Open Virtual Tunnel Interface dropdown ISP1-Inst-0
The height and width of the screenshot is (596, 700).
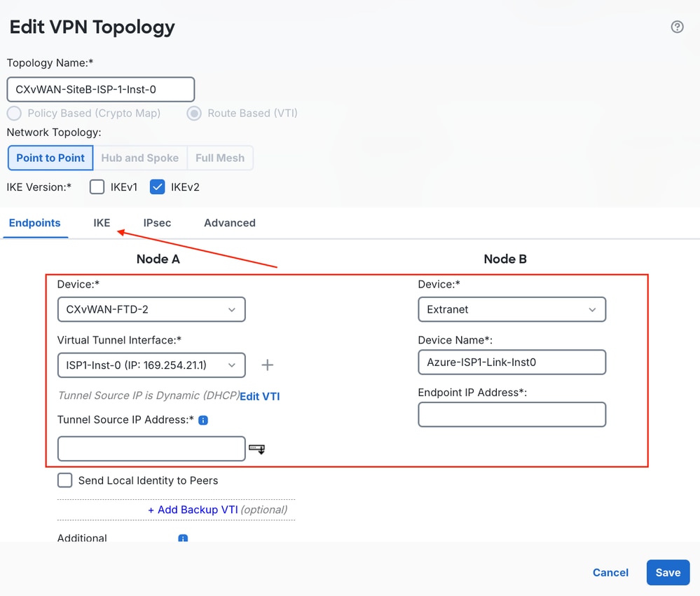pyautogui.click(x=151, y=365)
